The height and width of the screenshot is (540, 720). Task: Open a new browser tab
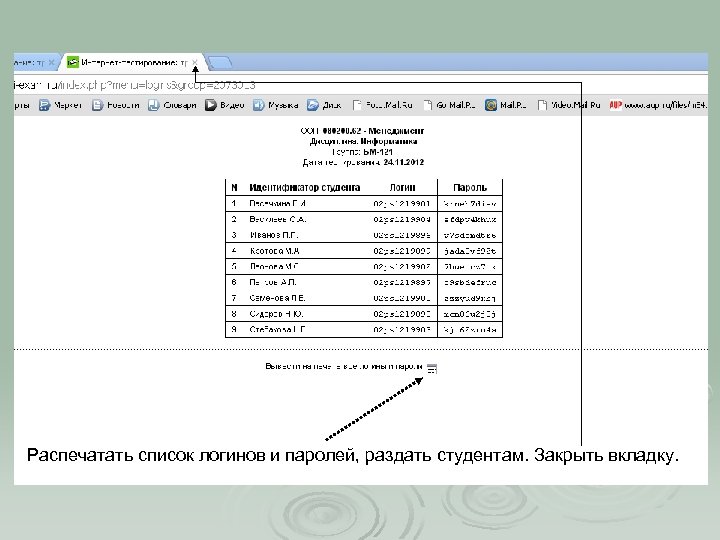coord(219,62)
